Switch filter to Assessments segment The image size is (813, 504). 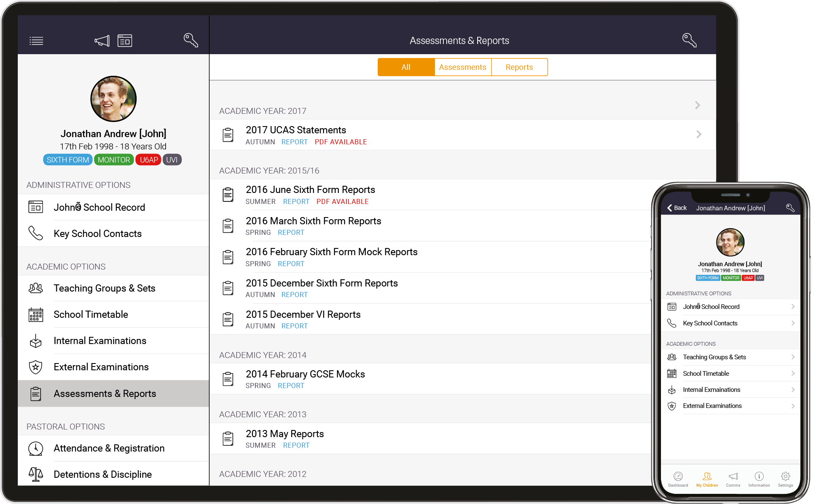[462, 67]
